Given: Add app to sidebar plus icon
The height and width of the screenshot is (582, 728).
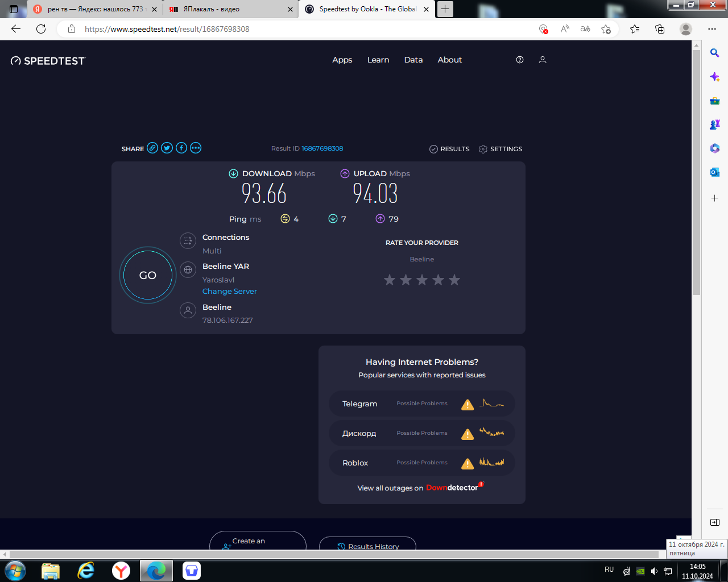Looking at the screenshot, I should tap(715, 198).
